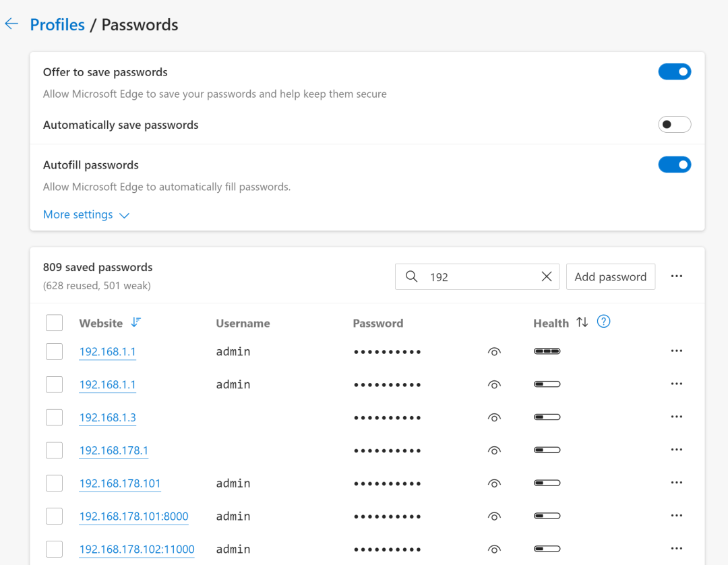Click the back arrow icon
This screenshot has width=728, height=565.
click(x=11, y=24)
